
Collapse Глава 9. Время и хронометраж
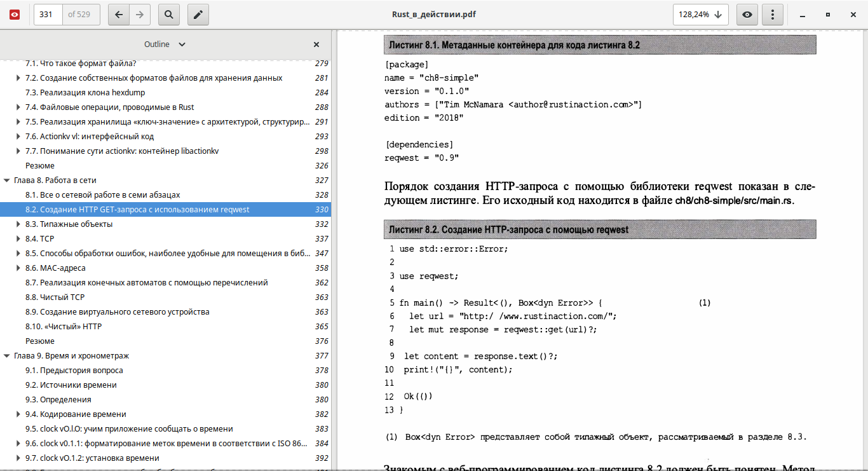6,356
